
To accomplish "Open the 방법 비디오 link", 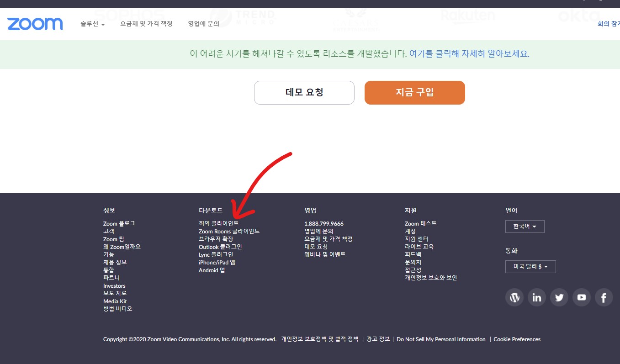I will coord(118,309).
